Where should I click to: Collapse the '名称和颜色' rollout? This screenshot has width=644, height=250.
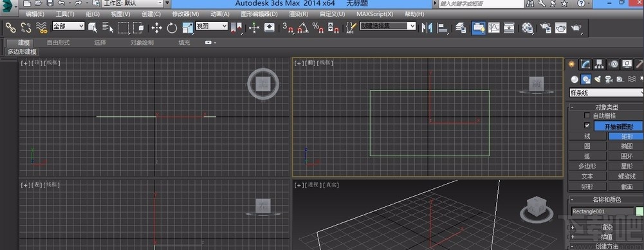point(572,199)
